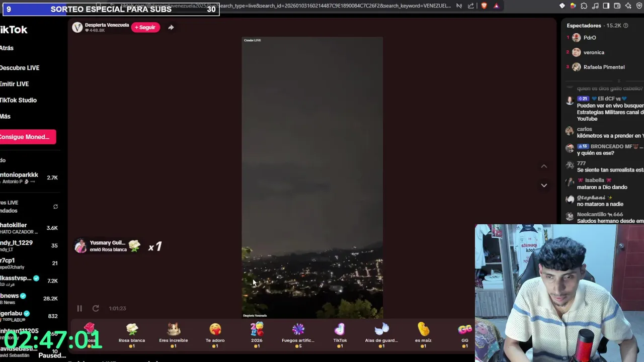Open the Espectadores help question icon
This screenshot has height=362, width=644.
coord(626,25)
